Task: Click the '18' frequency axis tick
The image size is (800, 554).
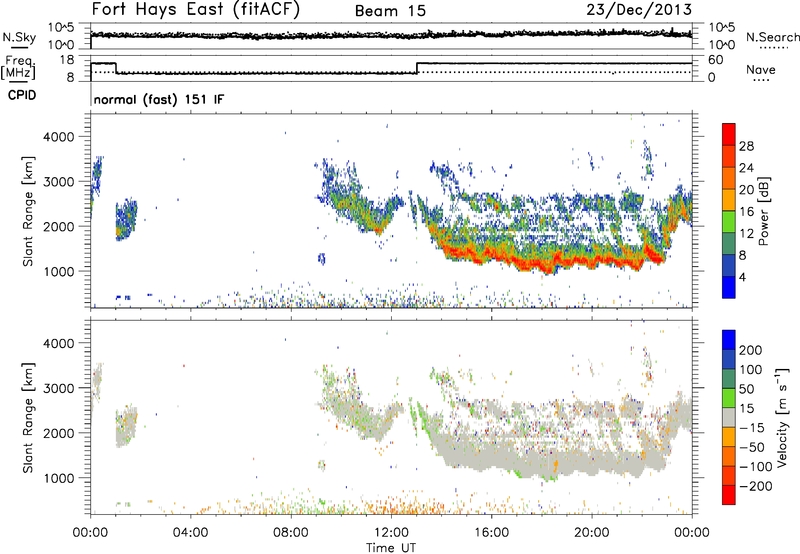Action: tap(67, 60)
